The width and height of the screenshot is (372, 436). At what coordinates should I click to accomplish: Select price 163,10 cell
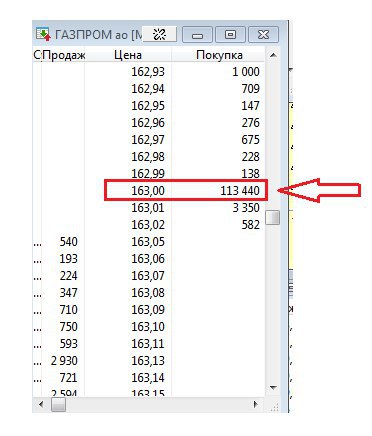pos(148,327)
